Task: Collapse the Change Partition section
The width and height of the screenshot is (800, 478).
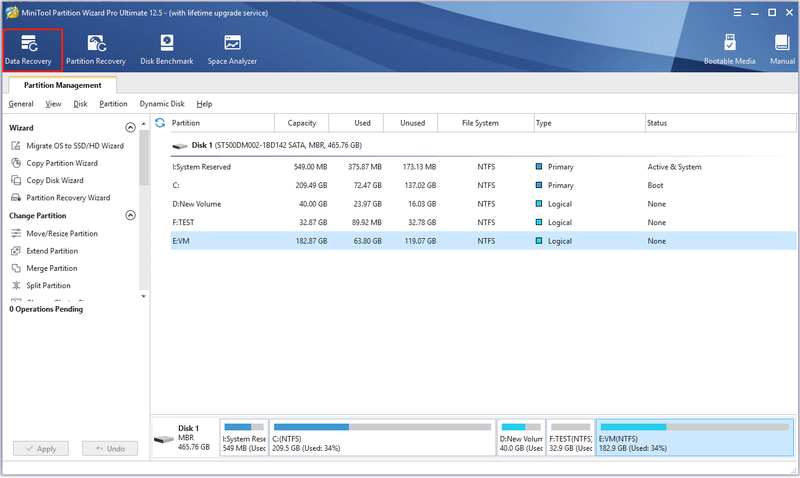Action: (x=131, y=215)
